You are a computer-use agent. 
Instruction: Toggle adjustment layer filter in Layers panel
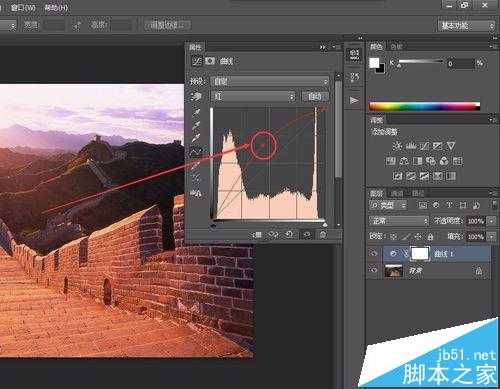[x=436, y=205]
